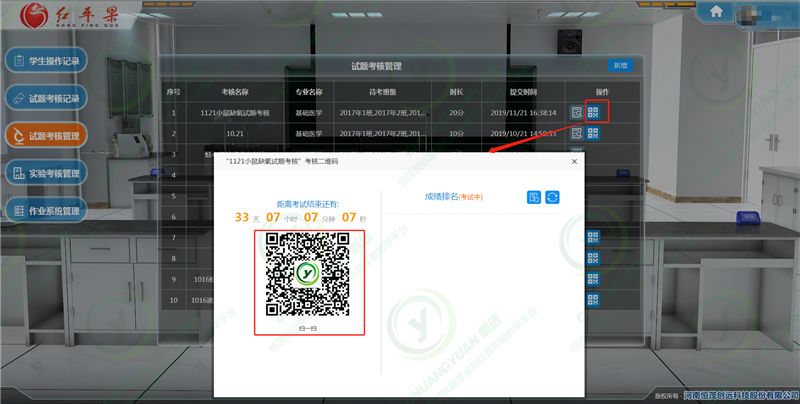The height and width of the screenshot is (404, 800).
Task: Click the 扫一扫 label under QR code
Action: [x=308, y=329]
